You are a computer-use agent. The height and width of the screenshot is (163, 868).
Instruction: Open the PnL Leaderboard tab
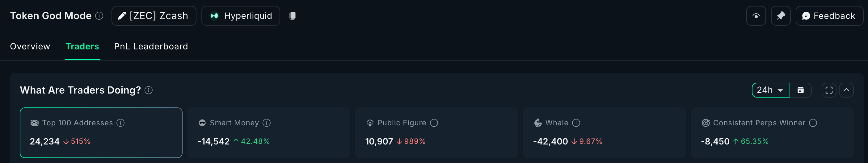click(151, 47)
